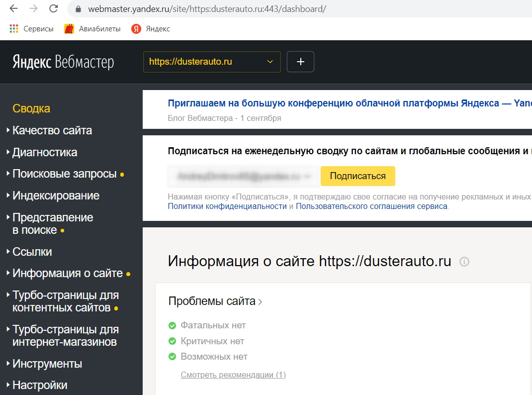Add a new site with plus button
The image size is (532, 395).
click(x=300, y=62)
